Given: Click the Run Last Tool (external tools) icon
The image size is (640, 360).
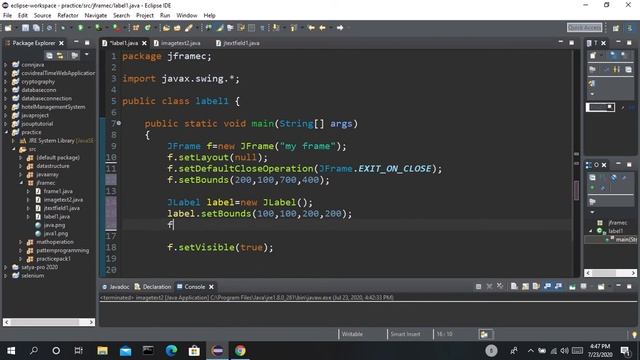Looking at the screenshot, I should tap(116, 28).
